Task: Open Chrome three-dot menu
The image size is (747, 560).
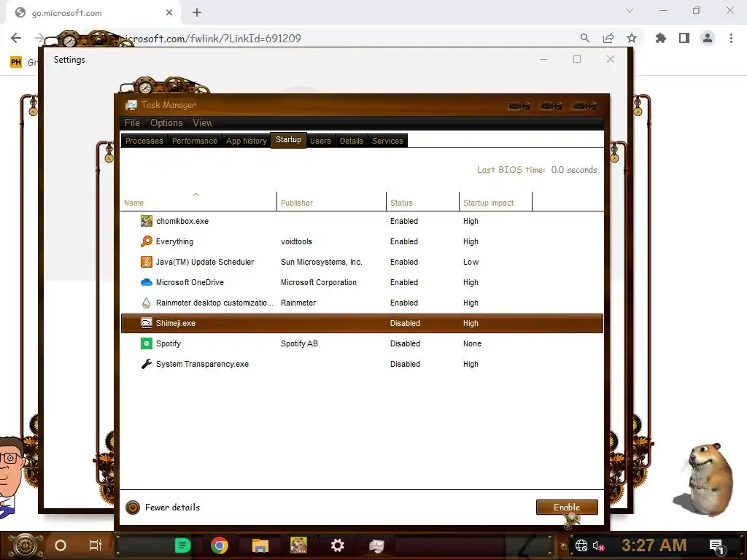Action: 731,38
